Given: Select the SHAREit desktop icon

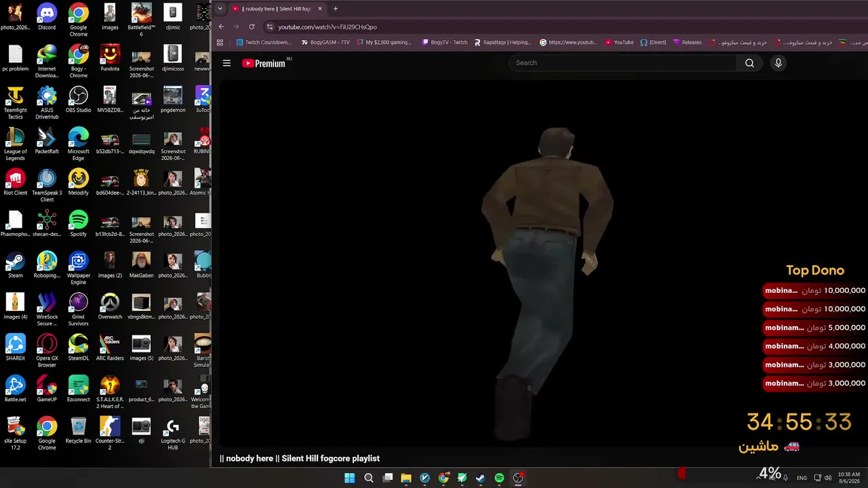Looking at the screenshot, I should tap(15, 348).
